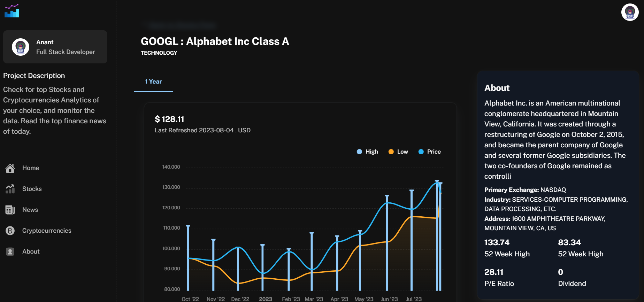Viewport: 644px width, 302px height.
Task: Click the About heading in info card
Action: [497, 88]
